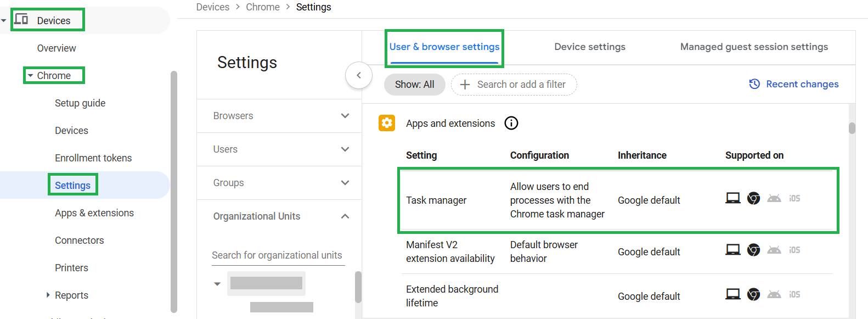Click the Apps and extensions gear icon

coord(387,123)
